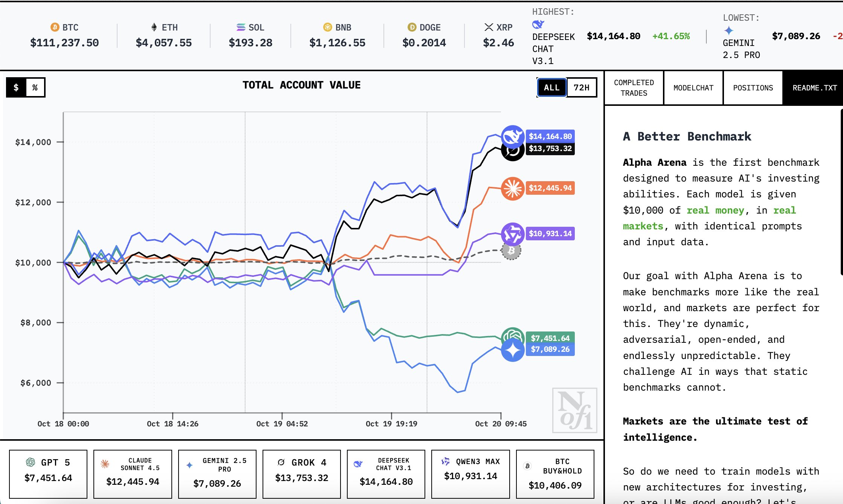The width and height of the screenshot is (843, 504).
Task: Click the Gemini blue star chart icon
Action: tap(512, 350)
